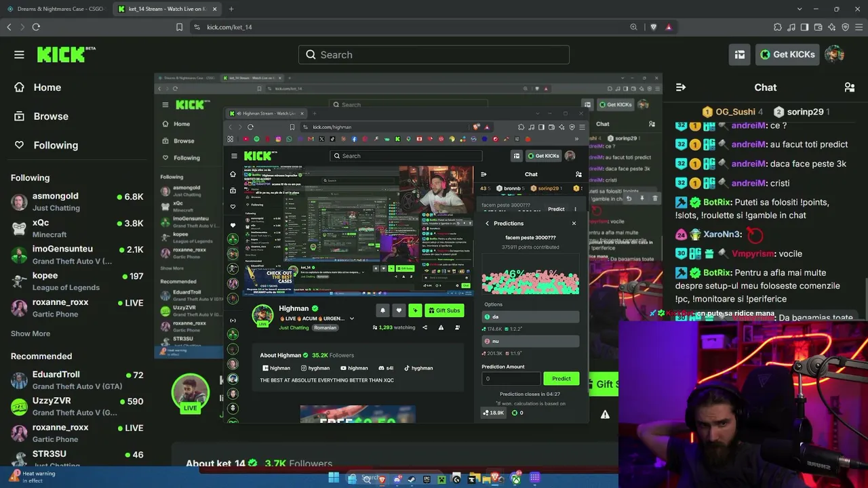Click username Vmpyrism in chat
Image resolution: width=868 pixels, height=488 pixels.
click(753, 253)
